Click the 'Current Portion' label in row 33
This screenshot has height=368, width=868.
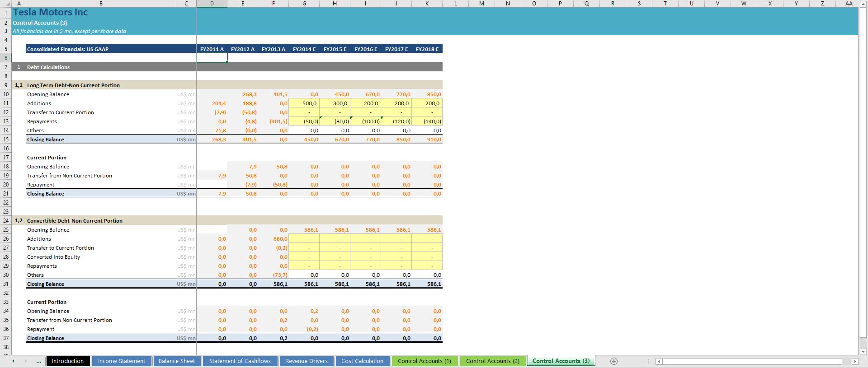[x=47, y=302]
